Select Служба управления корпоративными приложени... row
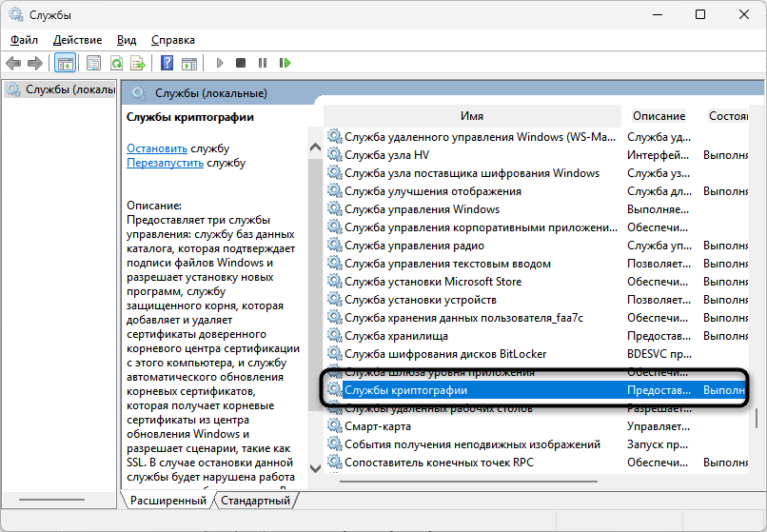 click(x=536, y=227)
